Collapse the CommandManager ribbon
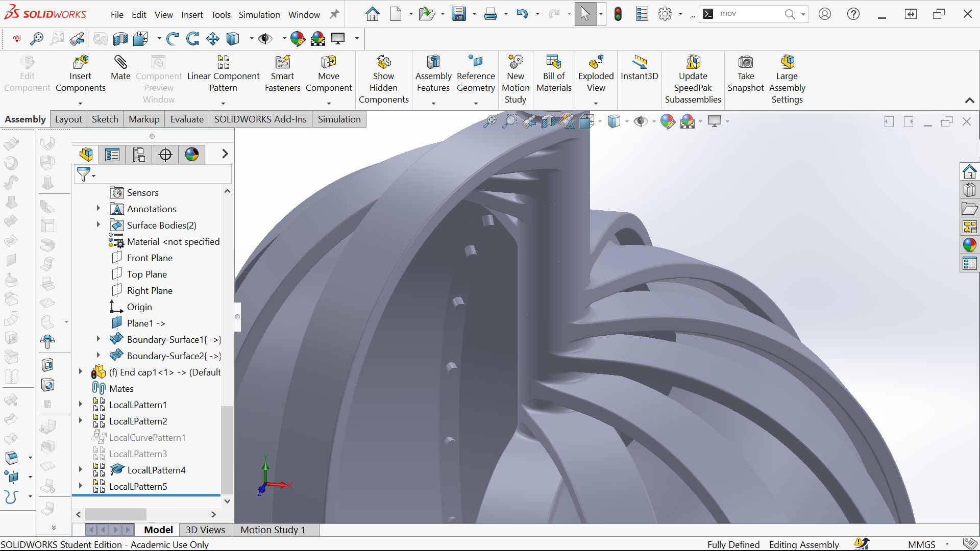This screenshot has width=980, height=551. click(969, 101)
